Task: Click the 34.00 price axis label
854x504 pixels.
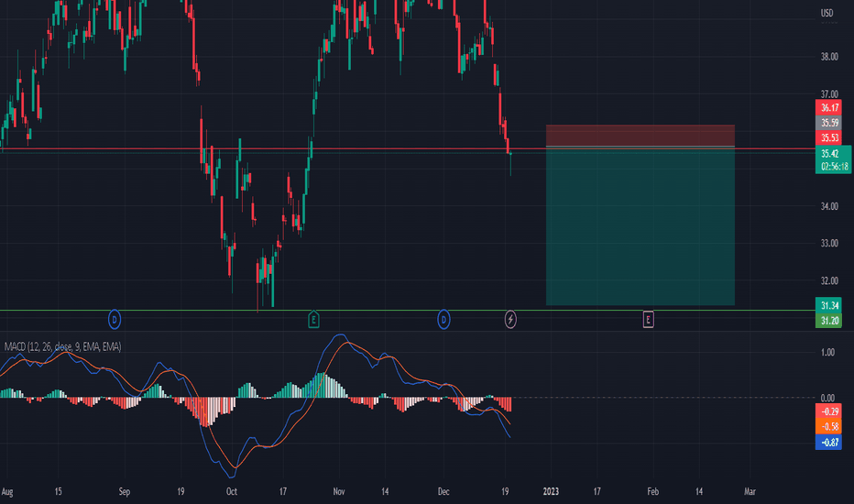Action: tap(829, 206)
